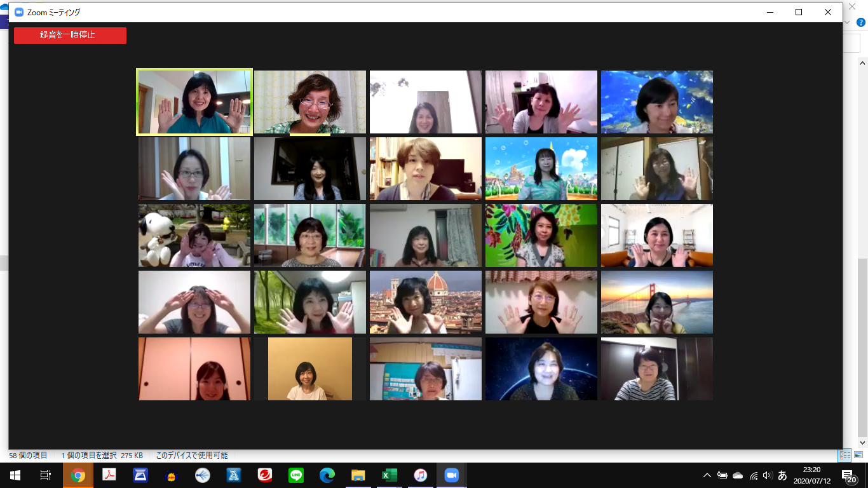Open Task View on the taskbar
Screen dimensions: 868x488
point(46,475)
